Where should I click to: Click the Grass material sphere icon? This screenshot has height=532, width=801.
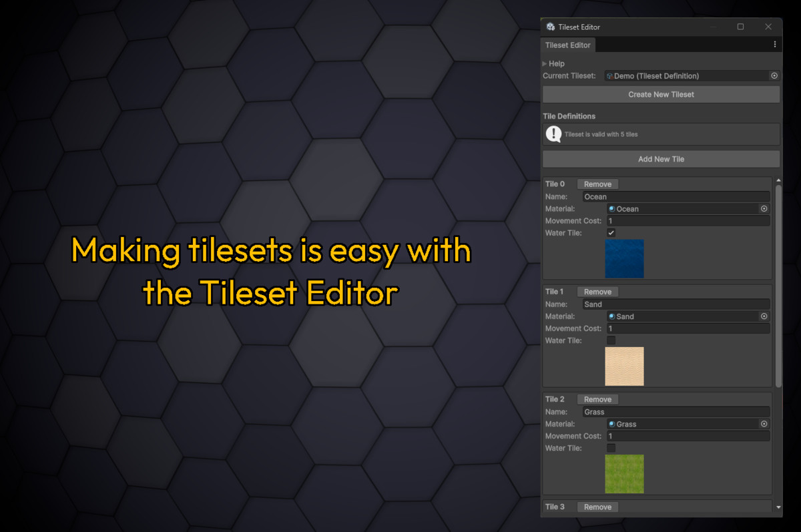[612, 424]
